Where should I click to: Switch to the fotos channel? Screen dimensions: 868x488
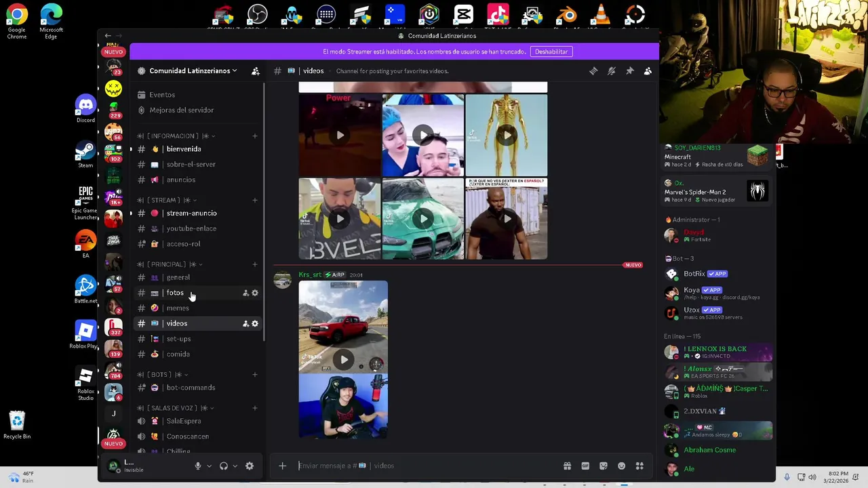point(197,293)
